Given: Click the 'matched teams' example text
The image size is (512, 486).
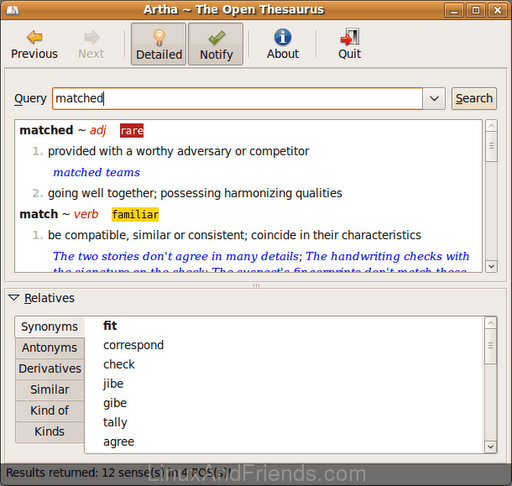Looking at the screenshot, I should point(97,172).
